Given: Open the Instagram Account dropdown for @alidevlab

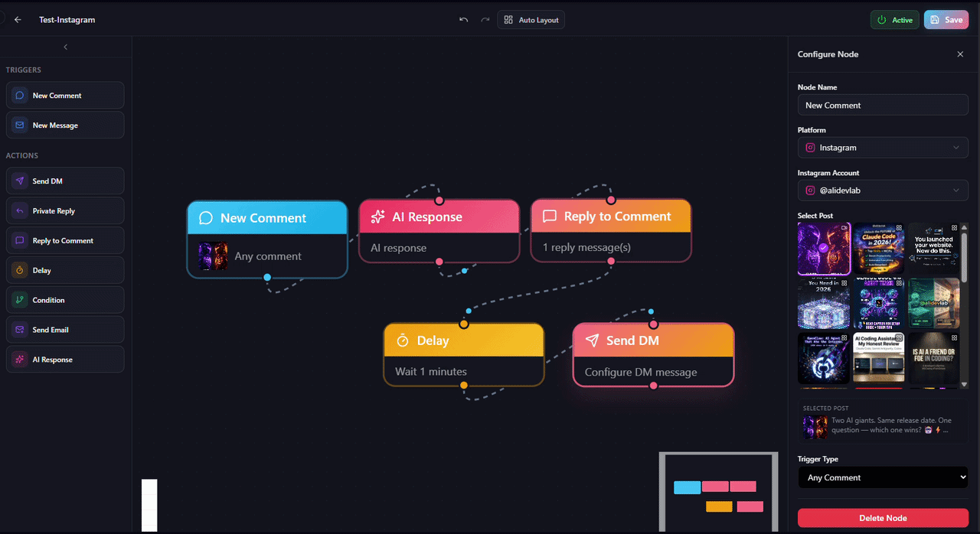Looking at the screenshot, I should pos(883,190).
